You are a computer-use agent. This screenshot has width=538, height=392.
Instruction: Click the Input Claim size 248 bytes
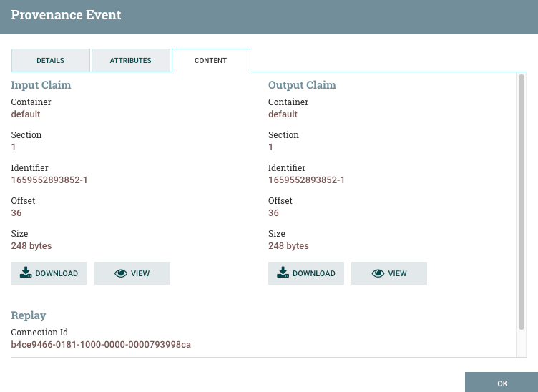(x=31, y=246)
